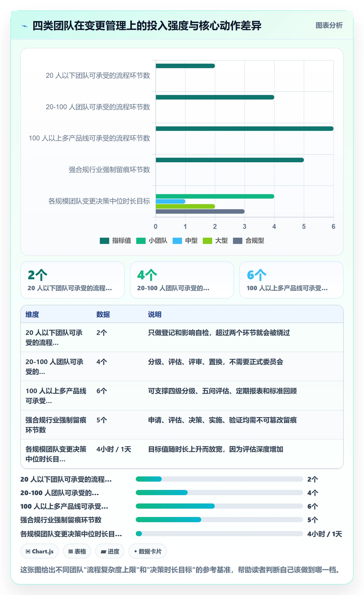Viewport: 364px width, 595px height.
Task: Click the 维度 column header
Action: [32, 314]
